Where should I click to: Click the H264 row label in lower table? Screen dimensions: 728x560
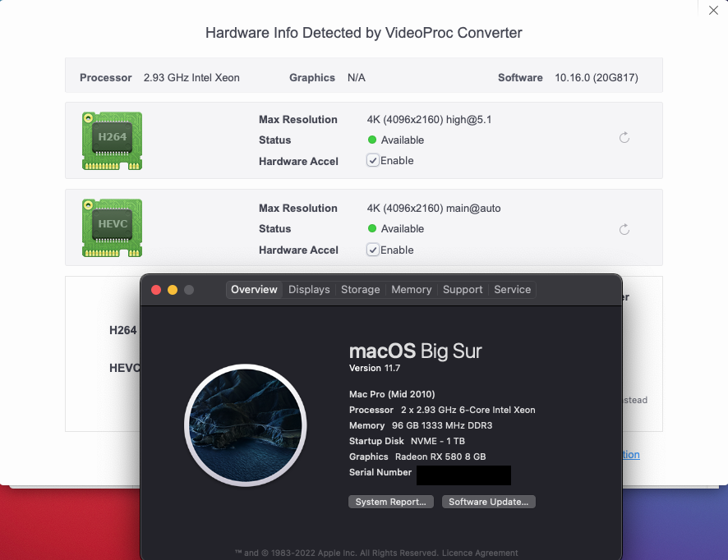coord(123,330)
